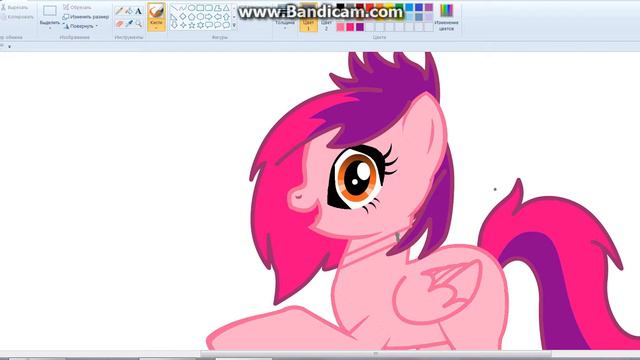Choose the Down arrow shape
640x360 pixels.
coord(174,25)
